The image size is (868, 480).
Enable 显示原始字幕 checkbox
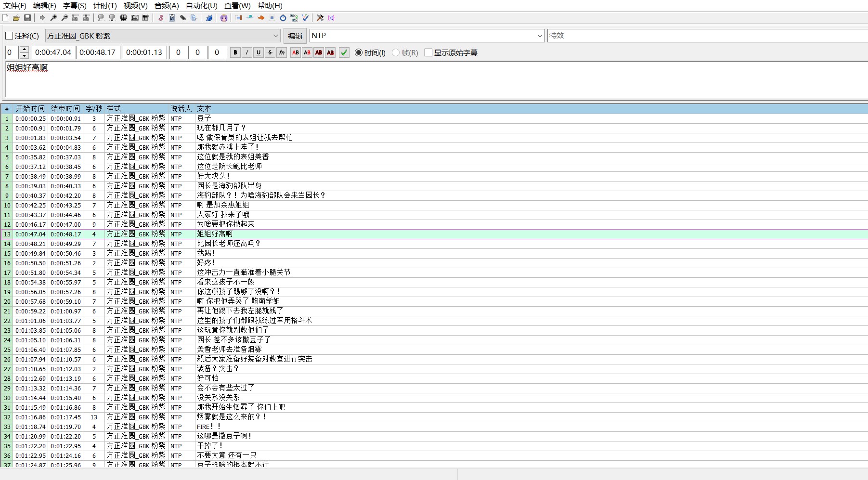pos(451,52)
